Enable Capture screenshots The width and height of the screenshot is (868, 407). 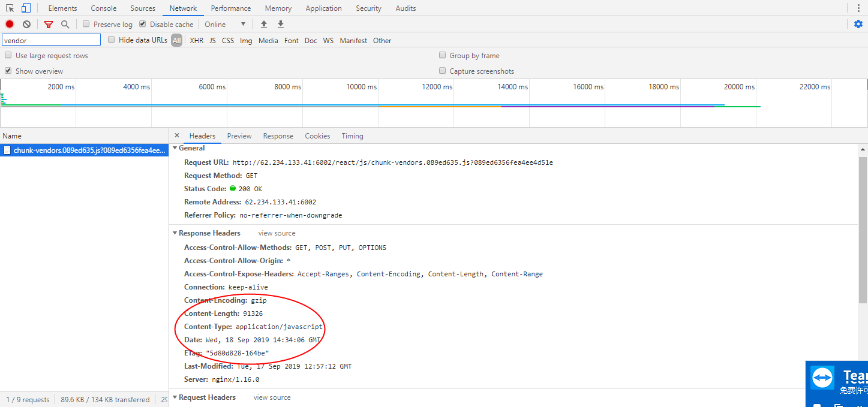[x=442, y=70]
